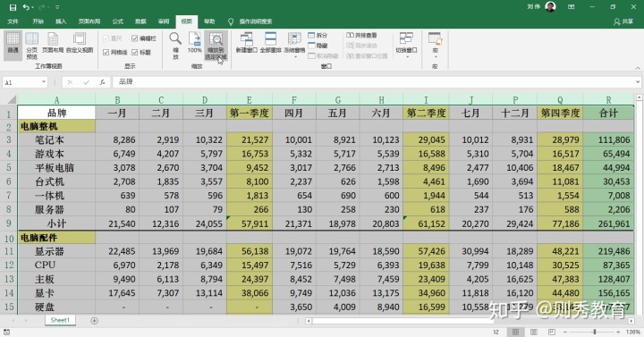The width and height of the screenshot is (644, 337).
Task: Open the Sheet1 tab
Action: click(60, 320)
